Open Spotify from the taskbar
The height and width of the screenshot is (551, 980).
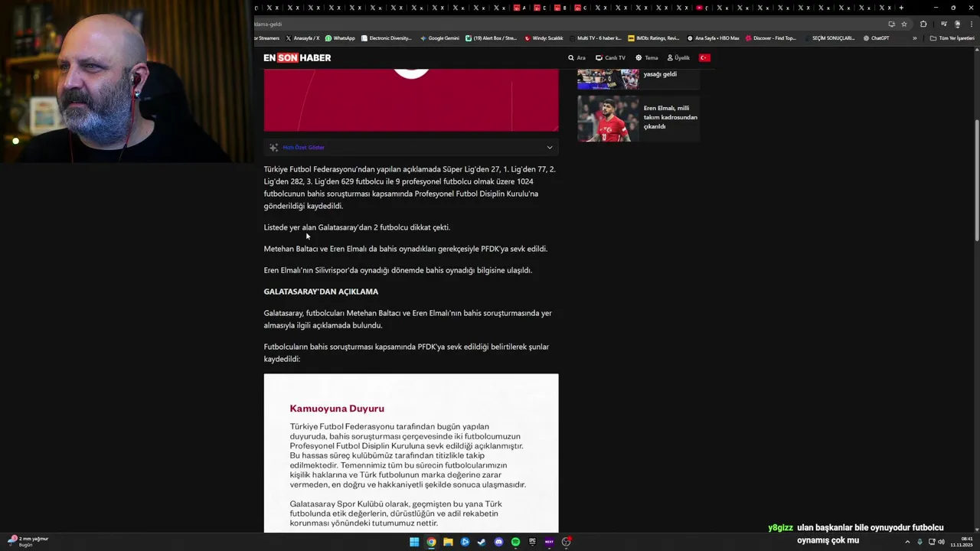point(515,542)
